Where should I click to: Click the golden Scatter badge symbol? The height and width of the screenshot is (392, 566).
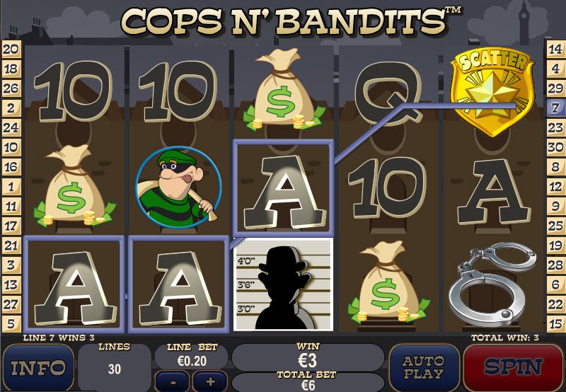[492, 92]
